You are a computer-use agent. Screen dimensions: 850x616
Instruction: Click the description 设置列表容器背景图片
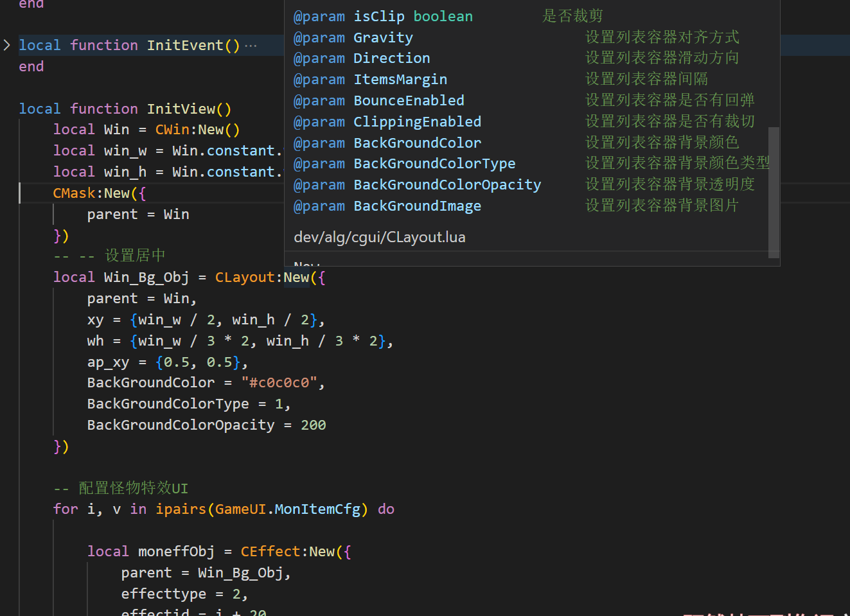pyautogui.click(x=662, y=206)
